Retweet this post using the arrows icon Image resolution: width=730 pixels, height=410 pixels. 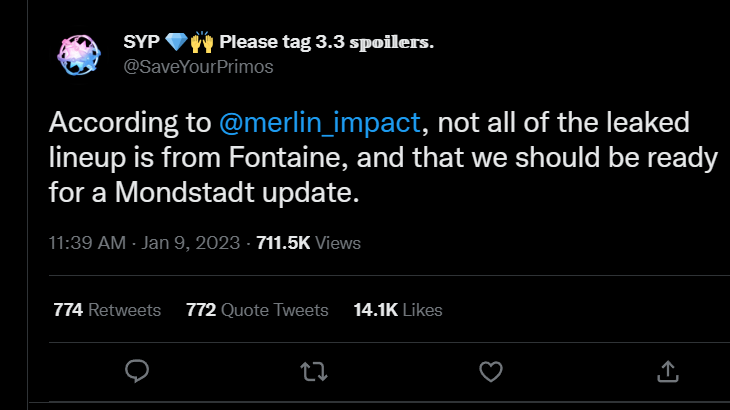[x=313, y=372]
